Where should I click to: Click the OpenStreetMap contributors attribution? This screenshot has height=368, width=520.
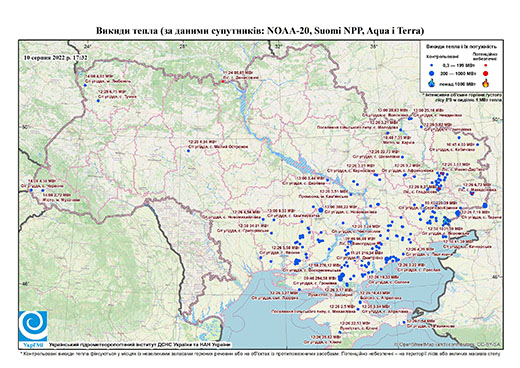pos(447,344)
